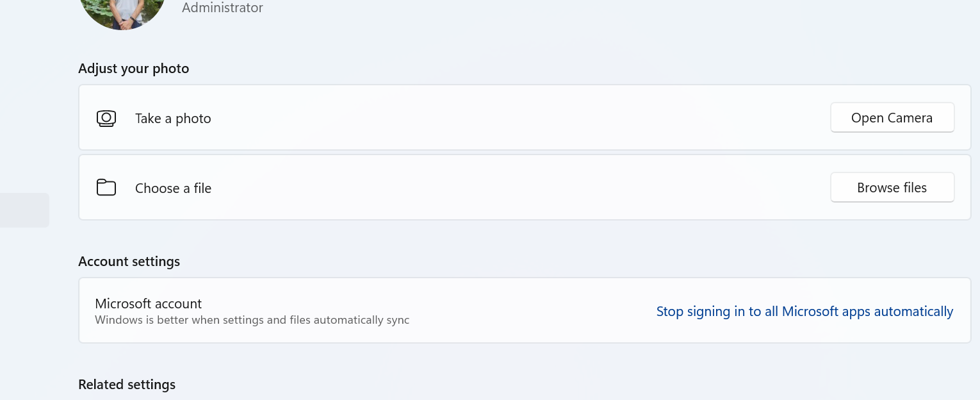Screen dimensions: 980x400
Task: Stop signing in to all Microsoft apps automatically
Action: coord(804,312)
